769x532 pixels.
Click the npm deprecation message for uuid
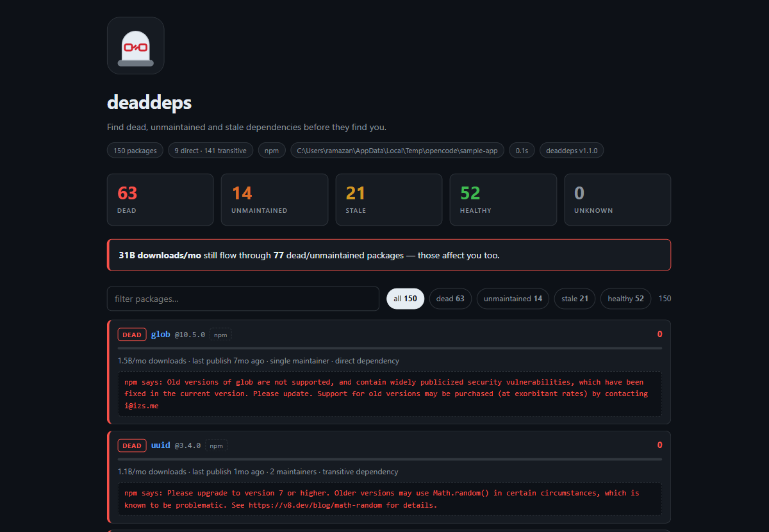click(x=390, y=499)
